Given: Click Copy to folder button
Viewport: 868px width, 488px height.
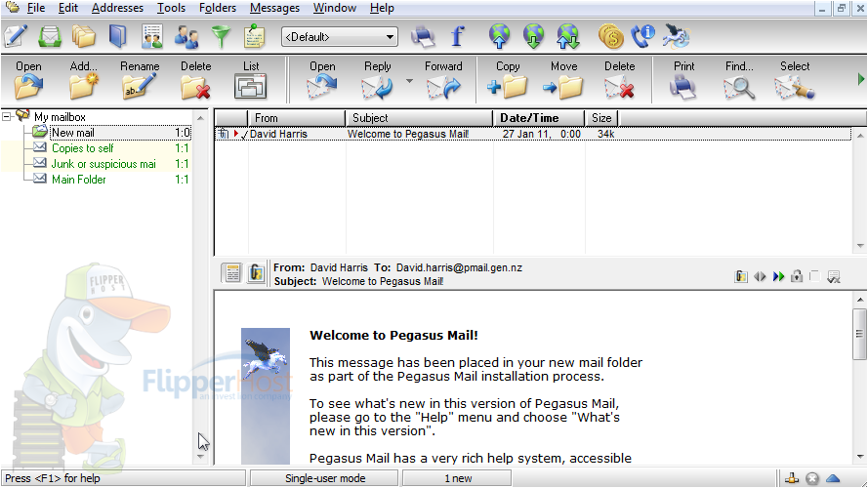Looking at the screenshot, I should [x=508, y=80].
